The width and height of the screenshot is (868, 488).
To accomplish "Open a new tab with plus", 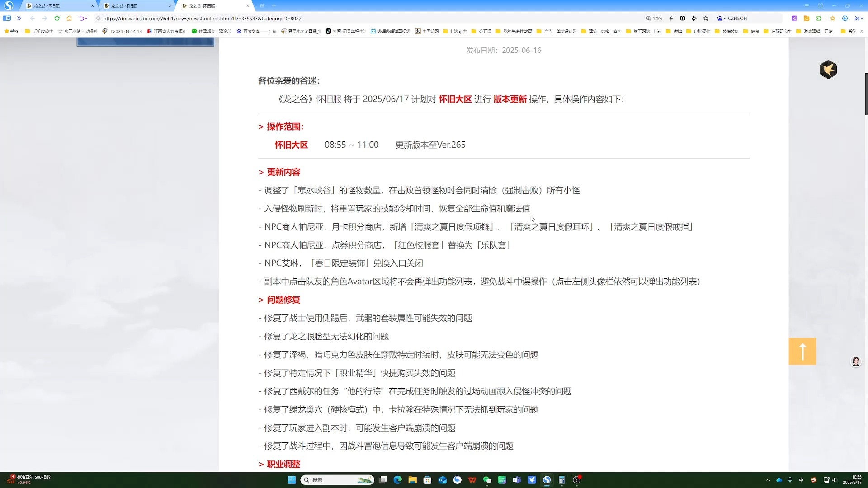I will 274,6.
